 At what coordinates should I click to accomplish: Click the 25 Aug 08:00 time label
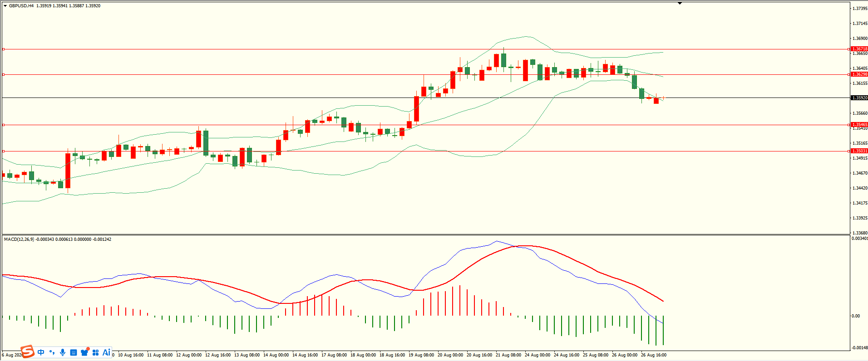[x=596, y=355]
